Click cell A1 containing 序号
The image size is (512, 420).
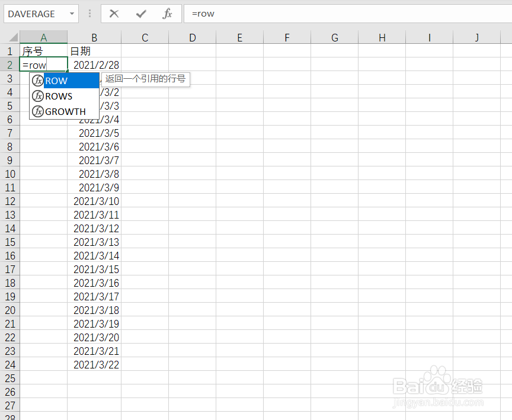click(43, 51)
